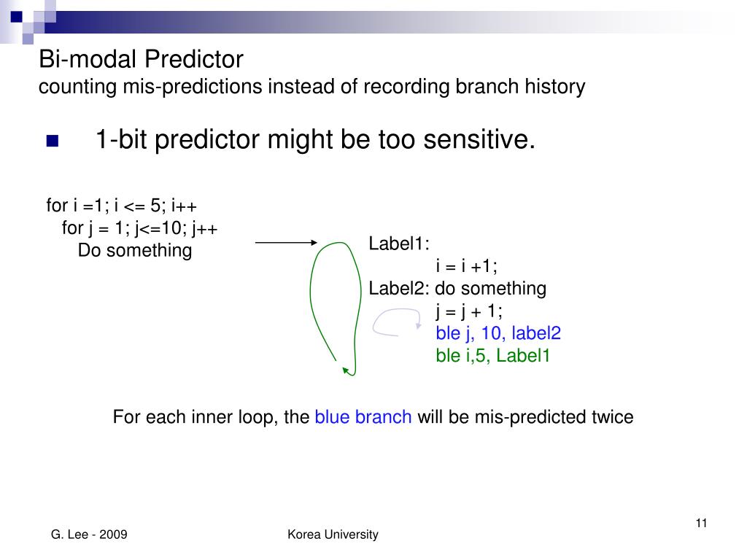
Task: Click the blue 'ble j, 10, label2' line
Action: tap(498, 333)
